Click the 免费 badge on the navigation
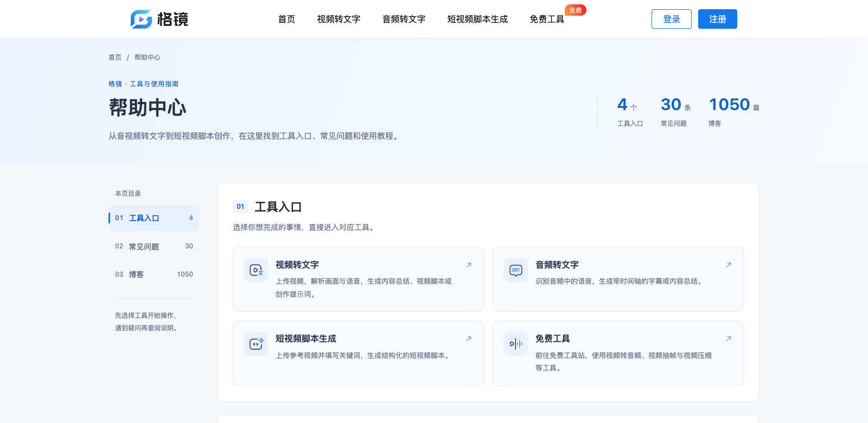The image size is (868, 423). (x=576, y=10)
